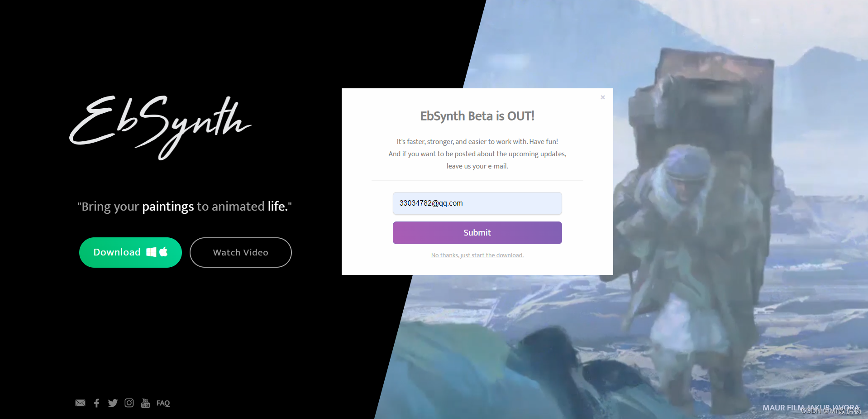Click the green Download button text

[117, 252]
